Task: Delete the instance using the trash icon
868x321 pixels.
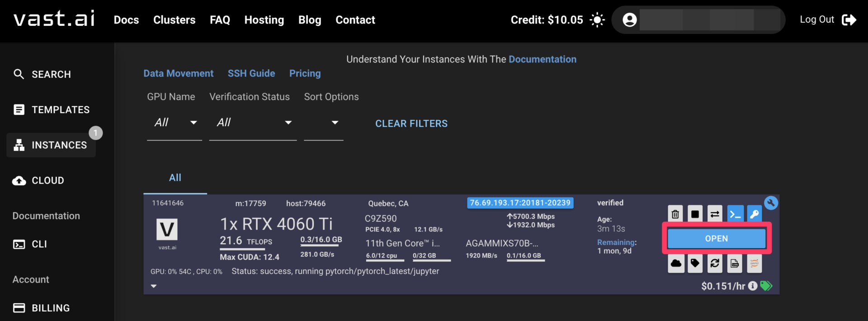Action: [x=675, y=214]
